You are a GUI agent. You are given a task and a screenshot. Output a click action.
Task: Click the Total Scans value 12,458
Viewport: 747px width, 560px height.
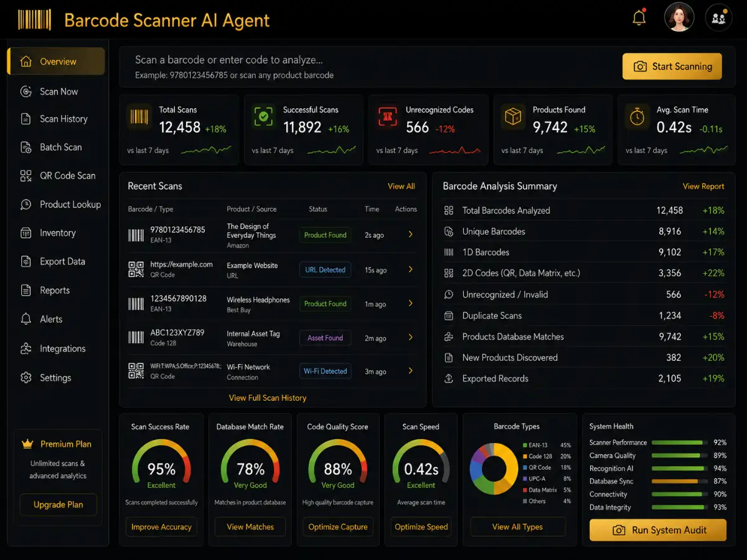[180, 128]
